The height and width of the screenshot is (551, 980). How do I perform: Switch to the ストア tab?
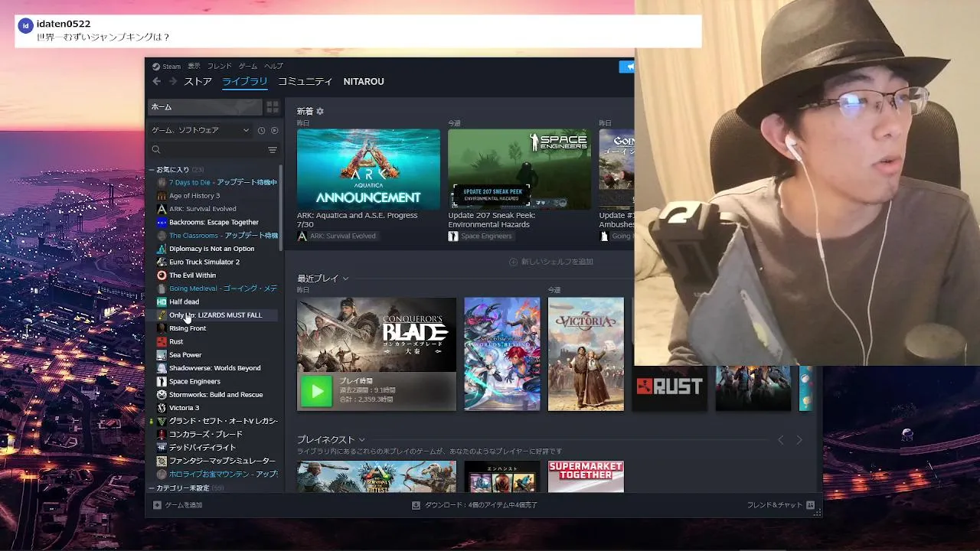click(198, 81)
